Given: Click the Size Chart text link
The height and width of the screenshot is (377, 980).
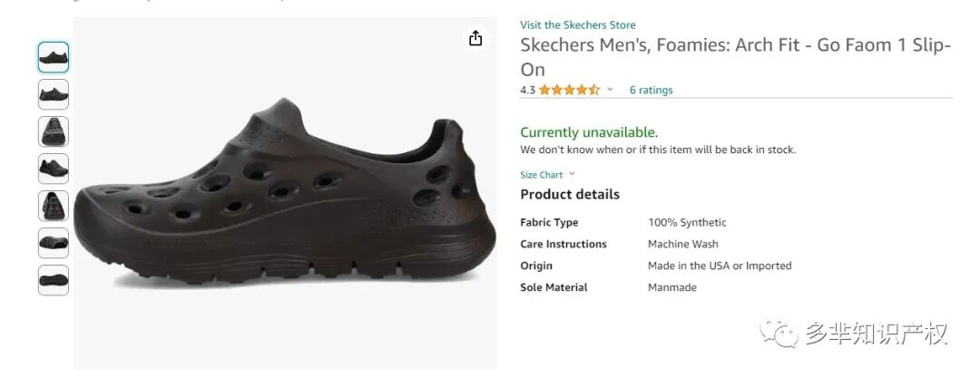Looking at the screenshot, I should pos(541,175).
